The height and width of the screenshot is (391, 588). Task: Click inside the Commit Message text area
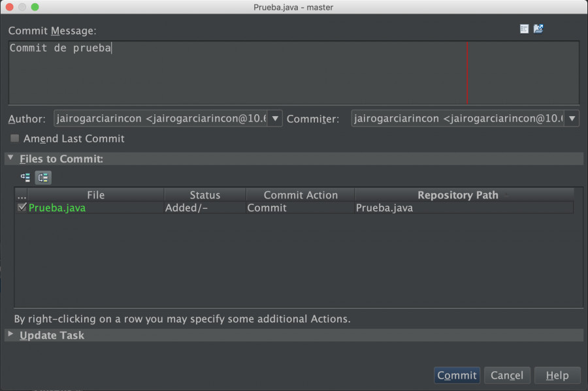pyautogui.click(x=293, y=72)
